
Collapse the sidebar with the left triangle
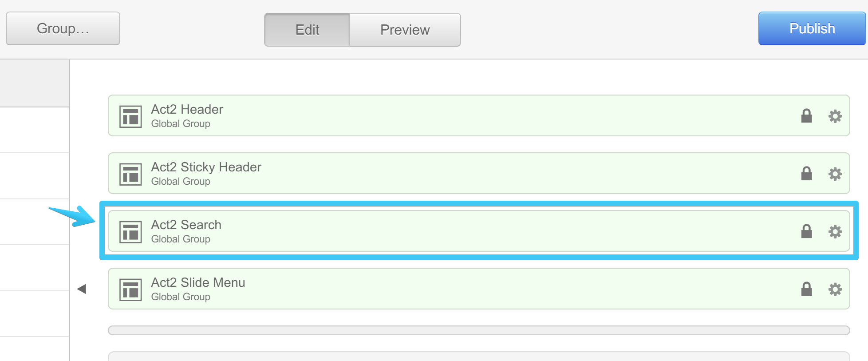82,289
